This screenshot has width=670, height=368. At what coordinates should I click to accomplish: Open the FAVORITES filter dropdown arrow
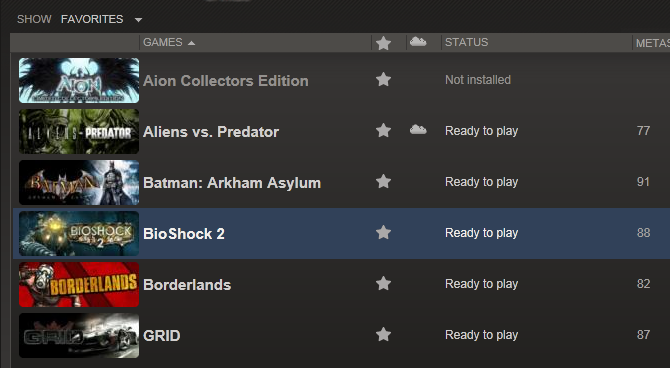click(138, 20)
